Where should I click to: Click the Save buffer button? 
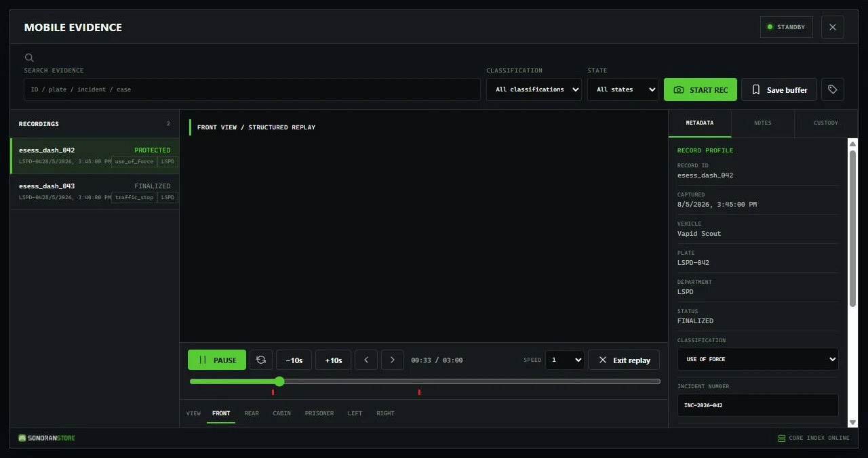[779, 89]
